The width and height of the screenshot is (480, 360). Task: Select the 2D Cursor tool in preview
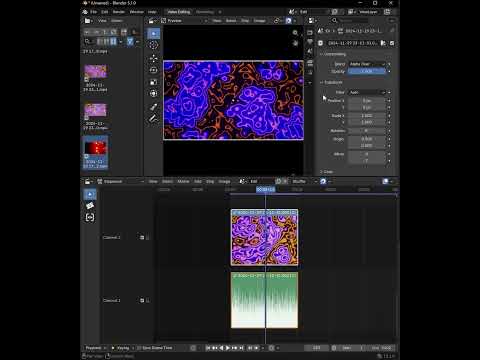coord(153,45)
